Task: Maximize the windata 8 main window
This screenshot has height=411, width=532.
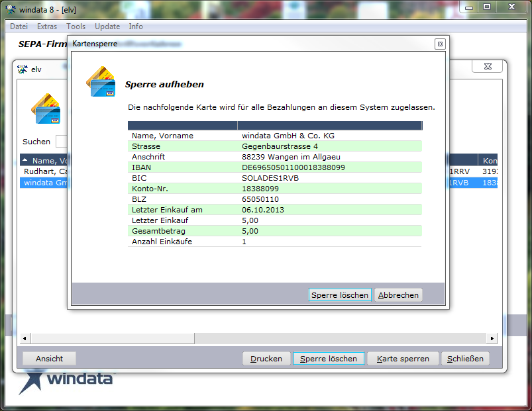Action: (487, 7)
